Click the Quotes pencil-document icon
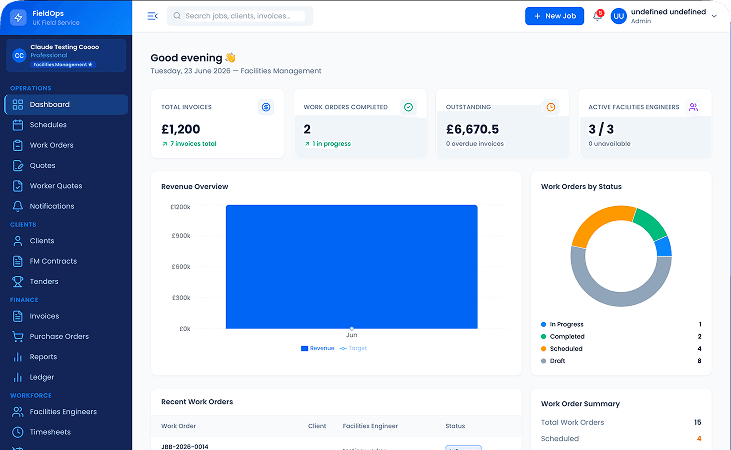Viewport: 731px width, 450px height. click(x=18, y=166)
